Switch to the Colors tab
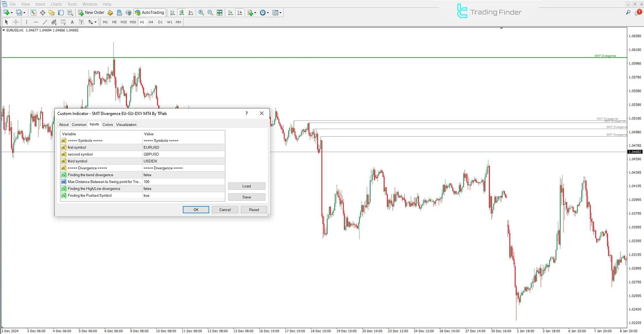Image resolution: width=644 pixels, height=334 pixels. tap(108, 125)
